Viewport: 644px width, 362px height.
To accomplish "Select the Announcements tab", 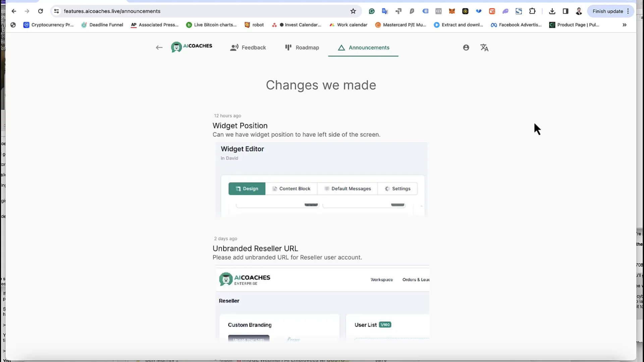I will 363,48.
